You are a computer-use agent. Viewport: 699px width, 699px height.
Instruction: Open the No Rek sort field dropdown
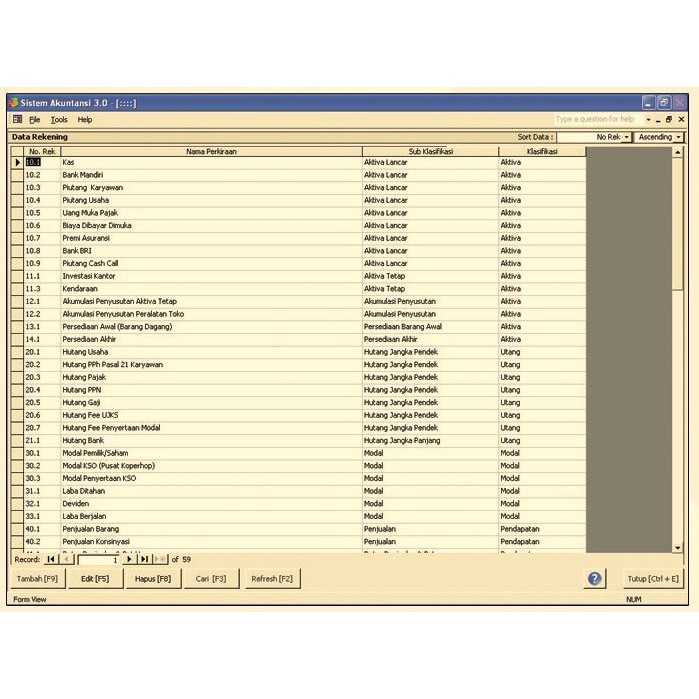click(626, 137)
